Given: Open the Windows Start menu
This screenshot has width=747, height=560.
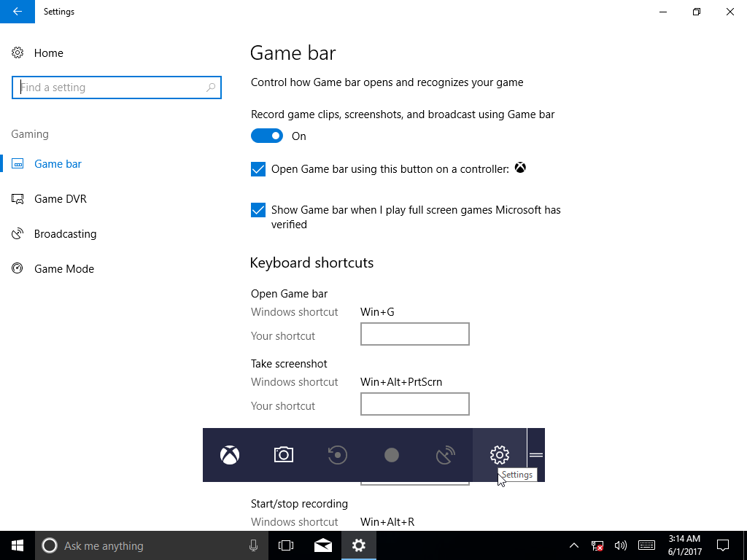Looking at the screenshot, I should [18, 545].
